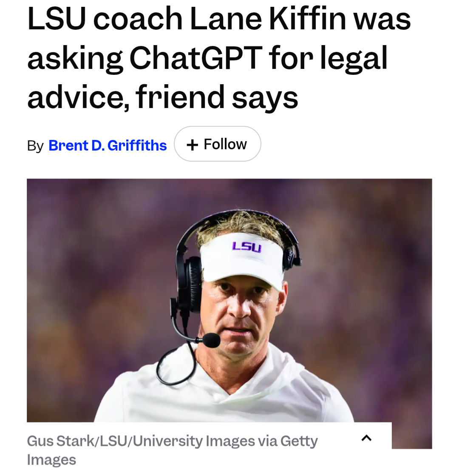Select the word ChatGPT in the headline
Screen dimensions: 459x476
coord(195,58)
